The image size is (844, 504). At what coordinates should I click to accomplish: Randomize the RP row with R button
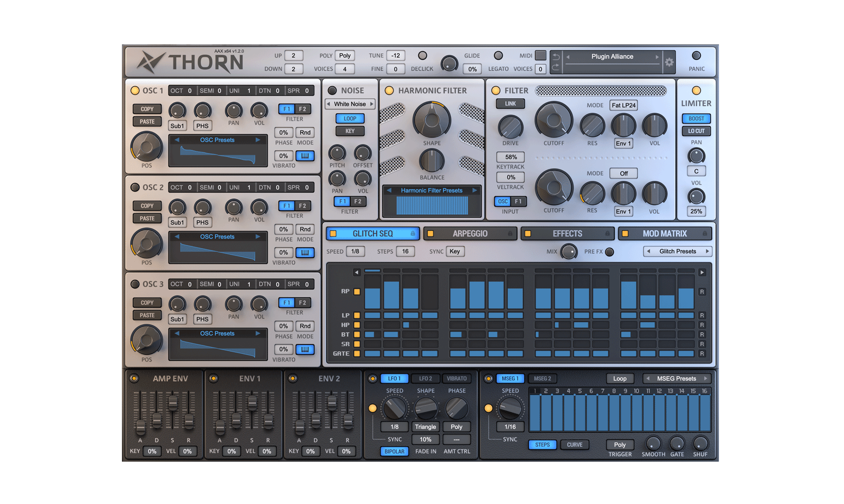[702, 292]
